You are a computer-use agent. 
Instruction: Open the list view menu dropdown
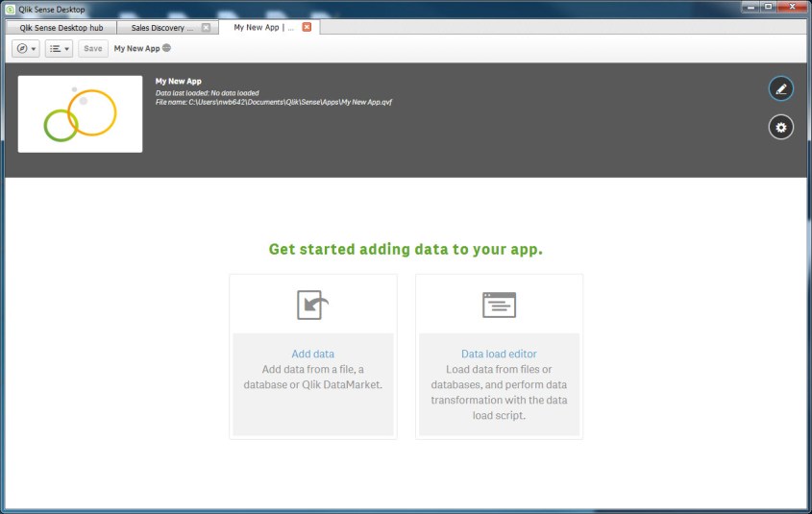[x=59, y=49]
